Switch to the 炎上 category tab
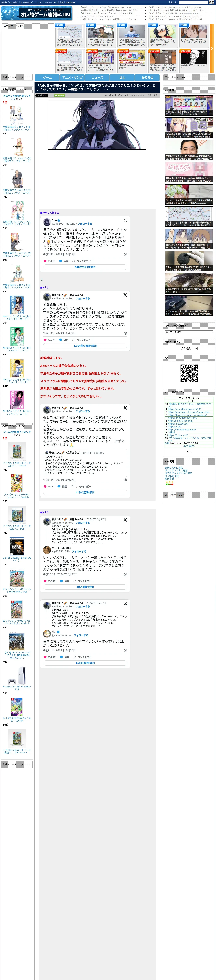This screenshot has width=216, height=980. pyautogui.click(x=122, y=77)
